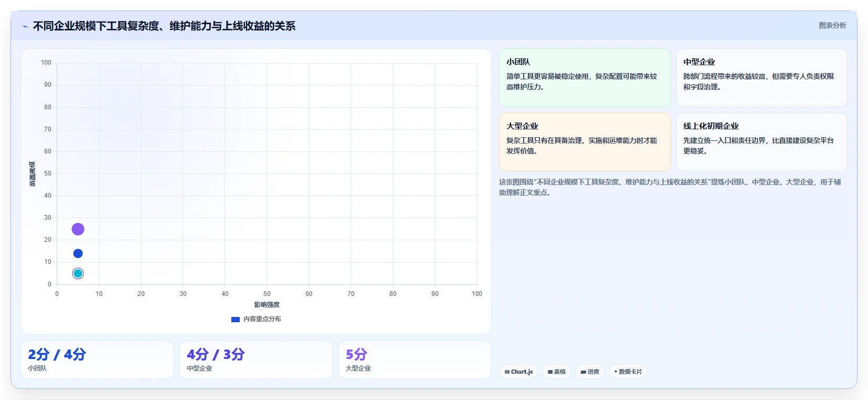The width and height of the screenshot is (868, 400).
Task: Click the cyan bubble data point
Action: (x=78, y=273)
